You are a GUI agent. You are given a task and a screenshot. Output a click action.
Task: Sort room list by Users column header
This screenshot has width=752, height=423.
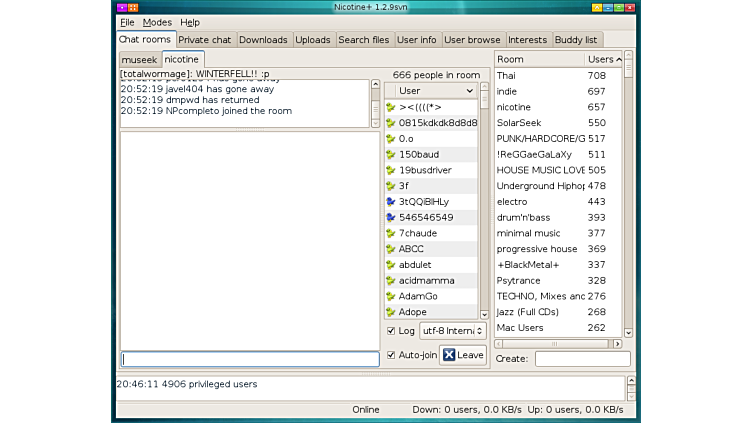pyautogui.click(x=600, y=60)
